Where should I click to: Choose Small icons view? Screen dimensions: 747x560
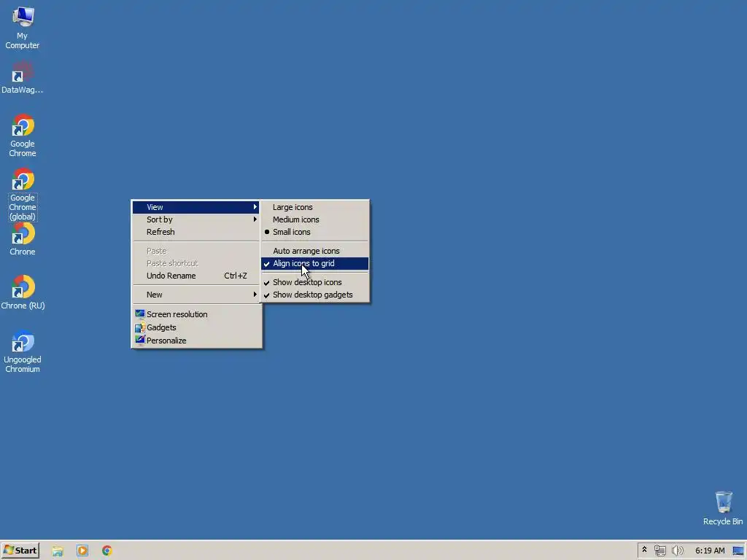coord(315,232)
